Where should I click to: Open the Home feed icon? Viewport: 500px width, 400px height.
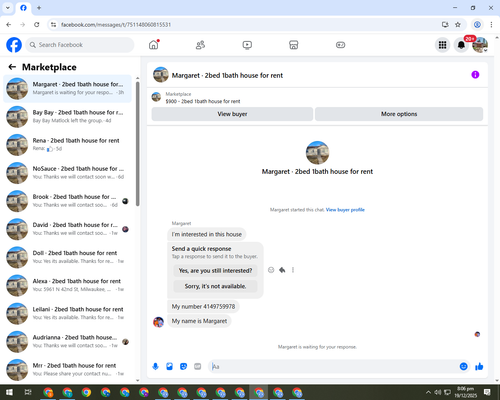[x=154, y=45]
